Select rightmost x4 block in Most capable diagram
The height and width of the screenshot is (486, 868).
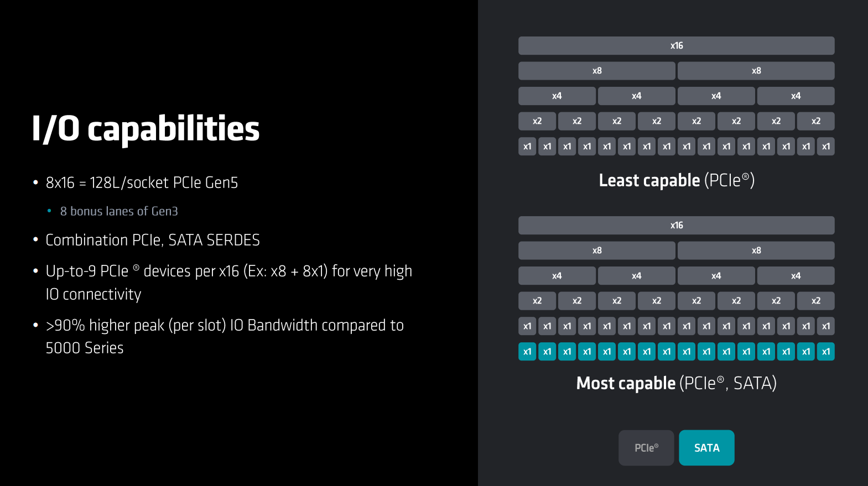[x=796, y=276]
